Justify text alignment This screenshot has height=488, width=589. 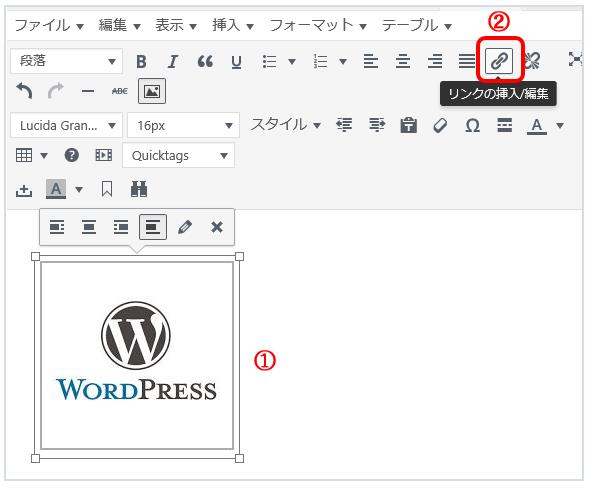467,61
